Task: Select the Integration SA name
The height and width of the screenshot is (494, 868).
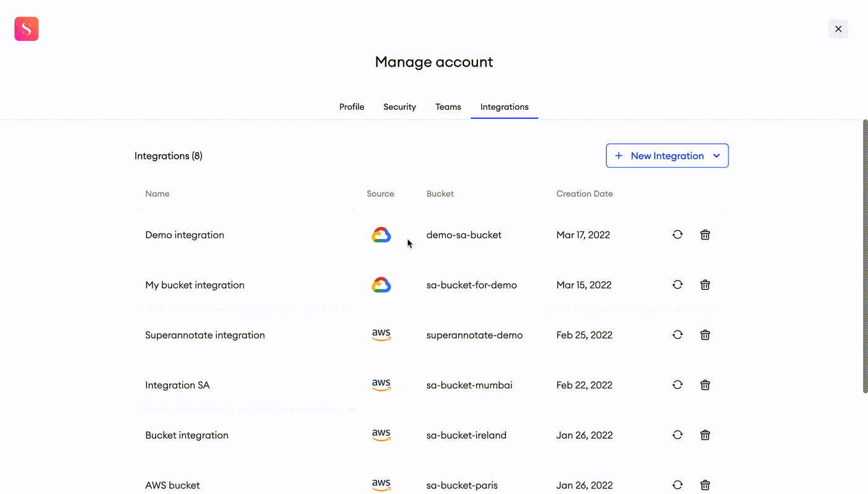Action: tap(177, 385)
